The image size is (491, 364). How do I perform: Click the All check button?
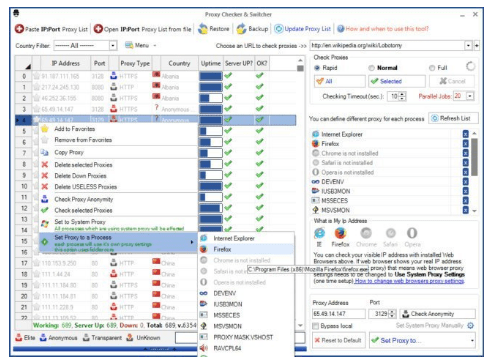click(340, 81)
